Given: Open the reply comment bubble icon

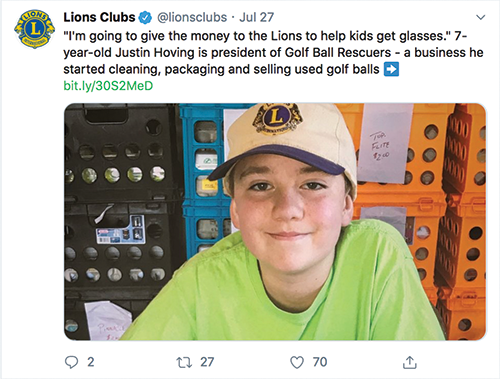Looking at the screenshot, I should 71,362.
